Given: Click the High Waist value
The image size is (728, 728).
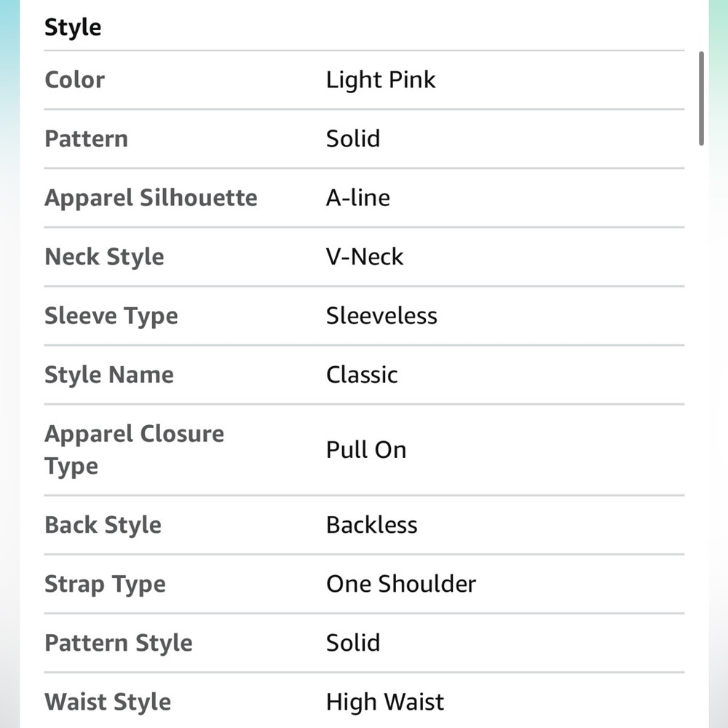Looking at the screenshot, I should click(x=385, y=702).
